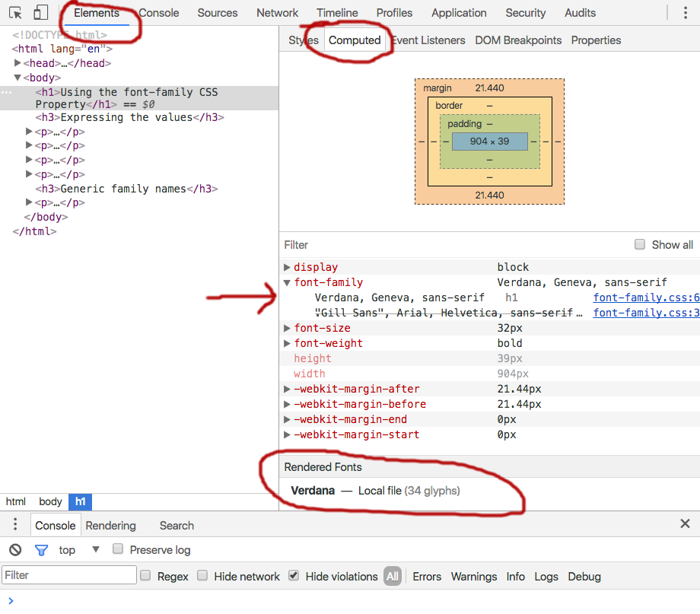
Task: Select the h3 Expressing the values node
Action: [130, 117]
